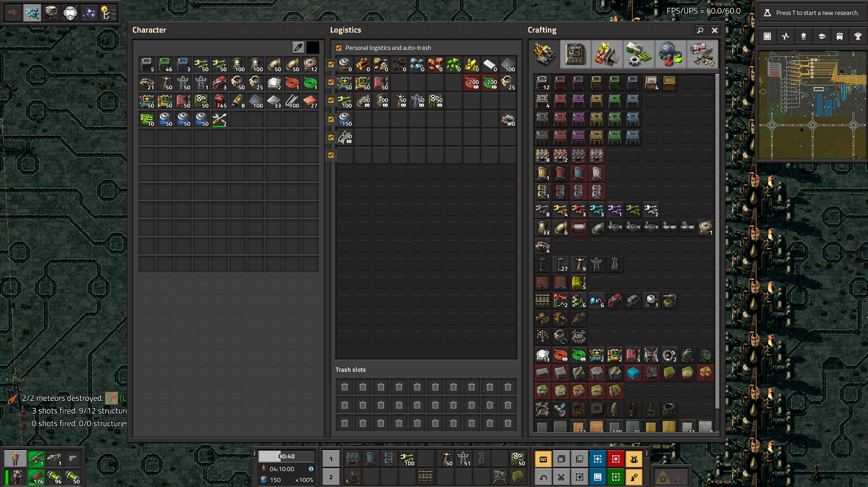Toggle the logistics row checkbox beside the ore requests
868x487 pixels.
tap(332, 64)
